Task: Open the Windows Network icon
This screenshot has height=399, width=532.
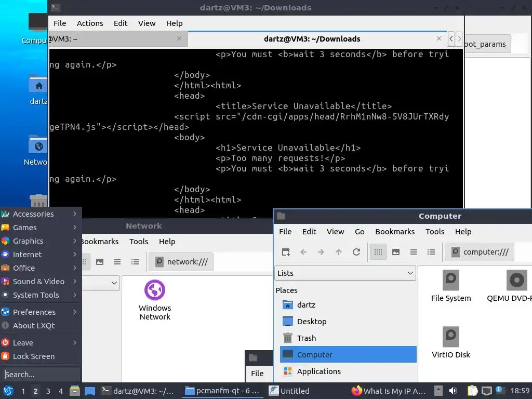Action: click(x=155, y=300)
